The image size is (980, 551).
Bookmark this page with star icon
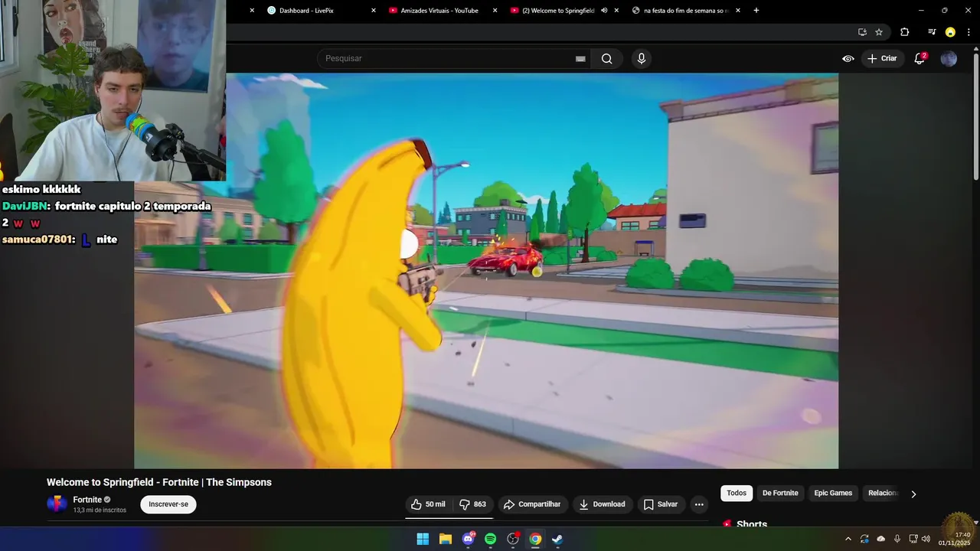[879, 32]
